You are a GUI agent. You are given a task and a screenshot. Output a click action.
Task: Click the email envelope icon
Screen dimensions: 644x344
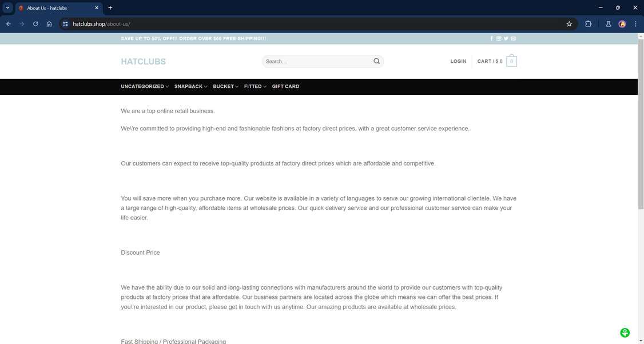tap(514, 39)
